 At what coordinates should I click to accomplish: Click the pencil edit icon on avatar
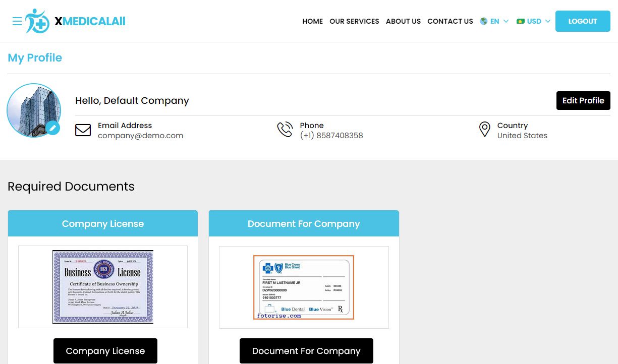coord(53,128)
